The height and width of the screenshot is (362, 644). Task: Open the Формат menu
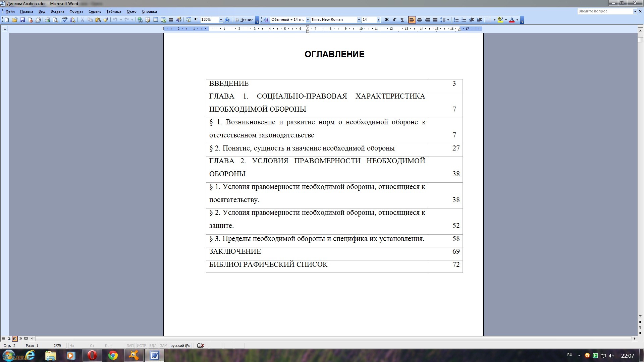click(x=76, y=11)
